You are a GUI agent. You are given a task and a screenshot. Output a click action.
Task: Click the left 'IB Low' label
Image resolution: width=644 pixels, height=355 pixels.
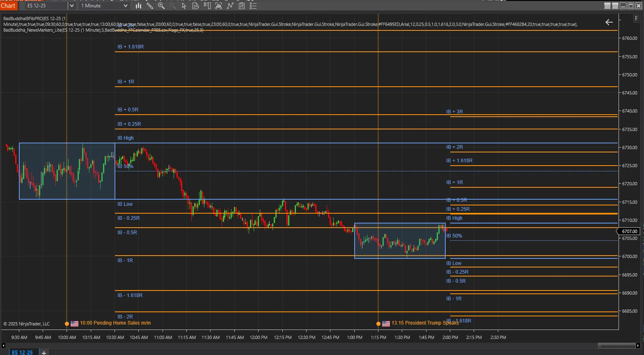pyautogui.click(x=125, y=204)
